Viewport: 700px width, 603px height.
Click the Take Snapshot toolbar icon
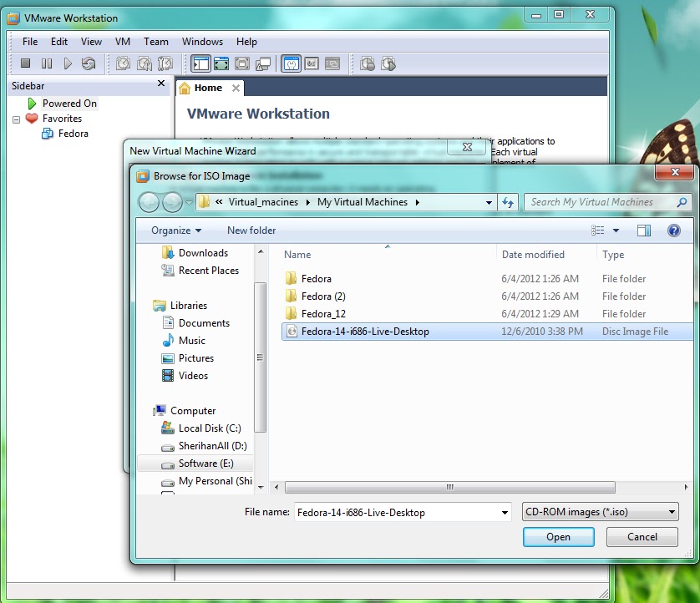click(x=124, y=63)
